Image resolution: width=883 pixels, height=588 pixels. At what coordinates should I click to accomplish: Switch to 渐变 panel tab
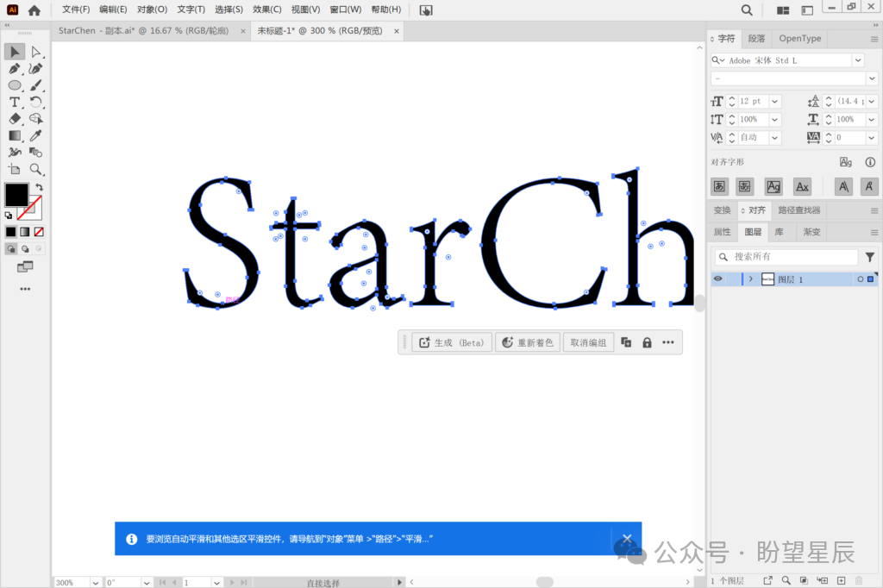[x=811, y=231]
